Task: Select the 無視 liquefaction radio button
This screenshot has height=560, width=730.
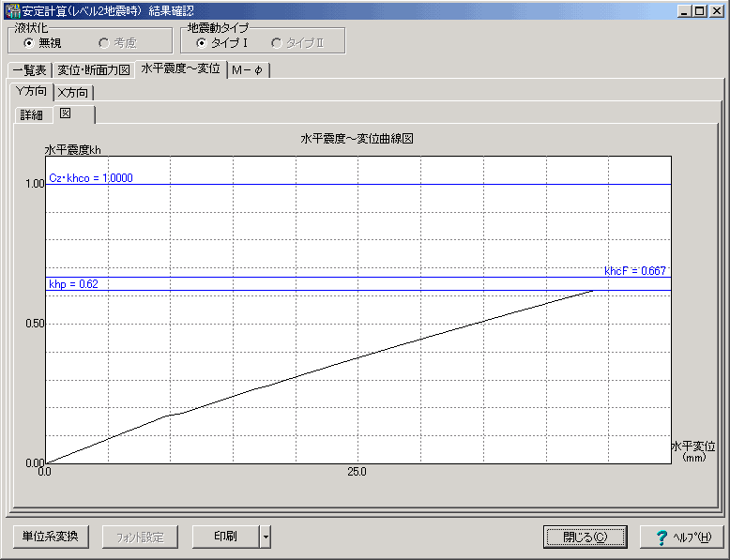Action: [x=28, y=43]
